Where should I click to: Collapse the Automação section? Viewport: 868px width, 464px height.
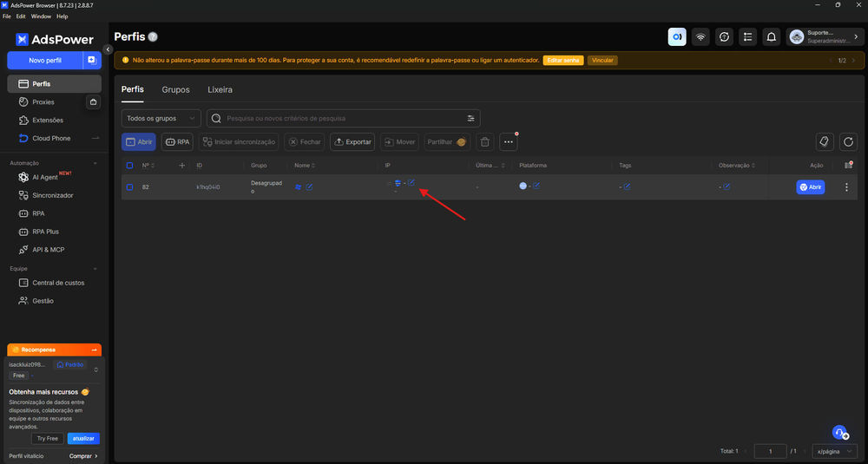[95, 163]
